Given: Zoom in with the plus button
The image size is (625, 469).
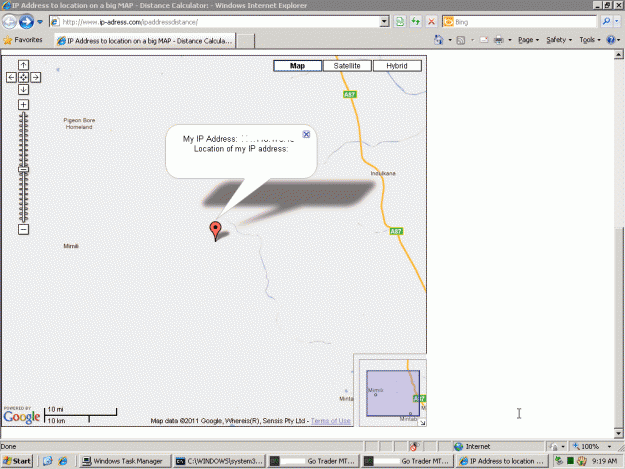Looking at the screenshot, I should click(x=23, y=105).
